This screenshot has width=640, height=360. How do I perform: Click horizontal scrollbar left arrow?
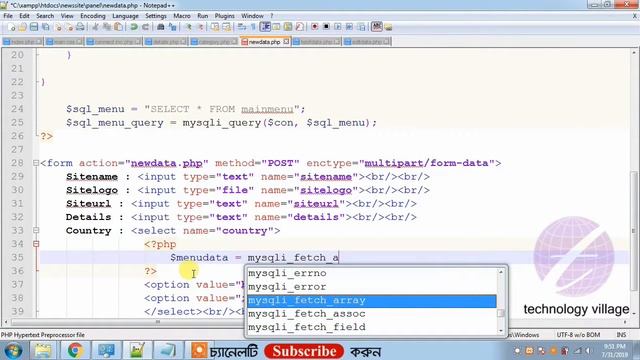5,322
